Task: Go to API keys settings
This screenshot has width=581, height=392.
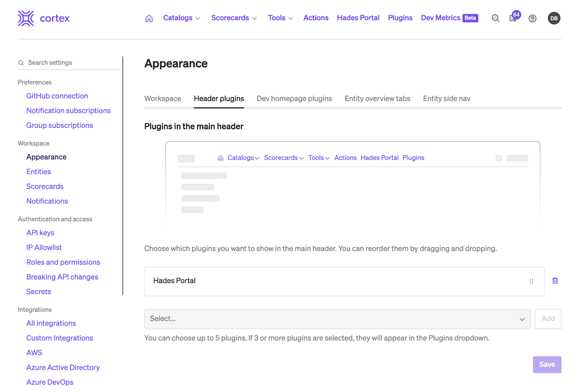Action: pos(40,233)
